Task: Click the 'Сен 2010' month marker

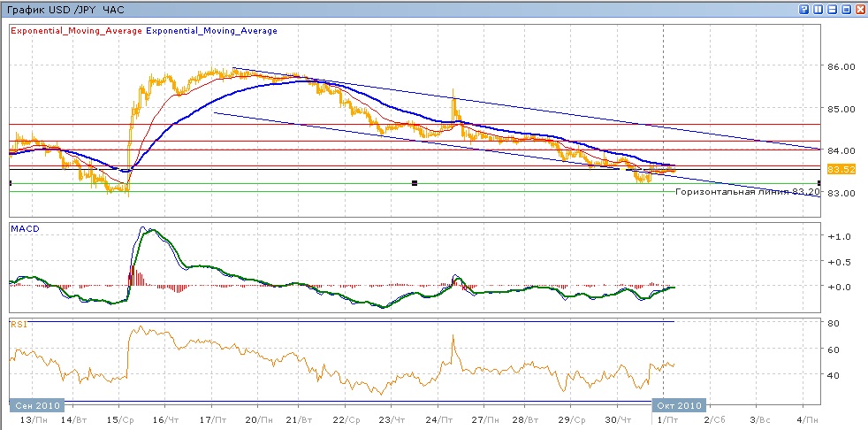Action: (36, 405)
